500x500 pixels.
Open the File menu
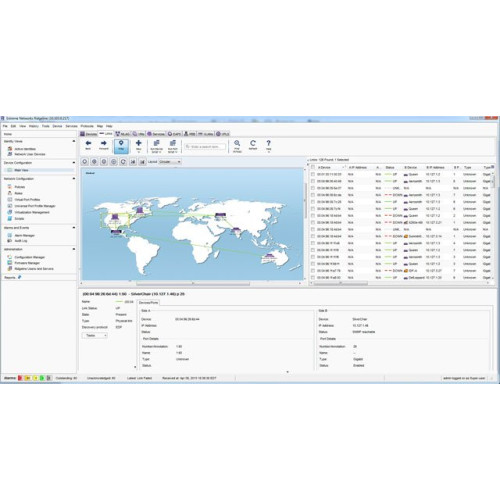[5, 126]
